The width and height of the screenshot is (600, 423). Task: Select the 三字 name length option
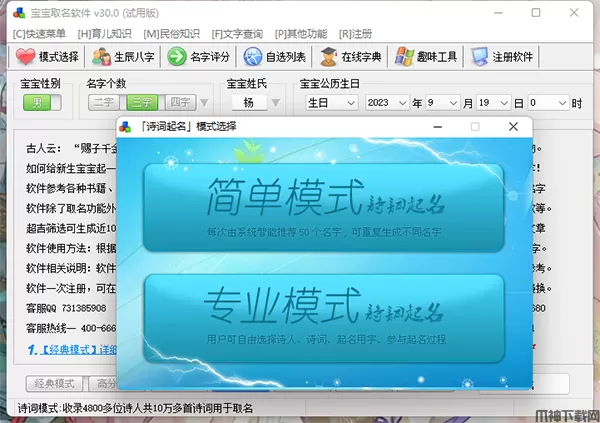click(x=142, y=103)
